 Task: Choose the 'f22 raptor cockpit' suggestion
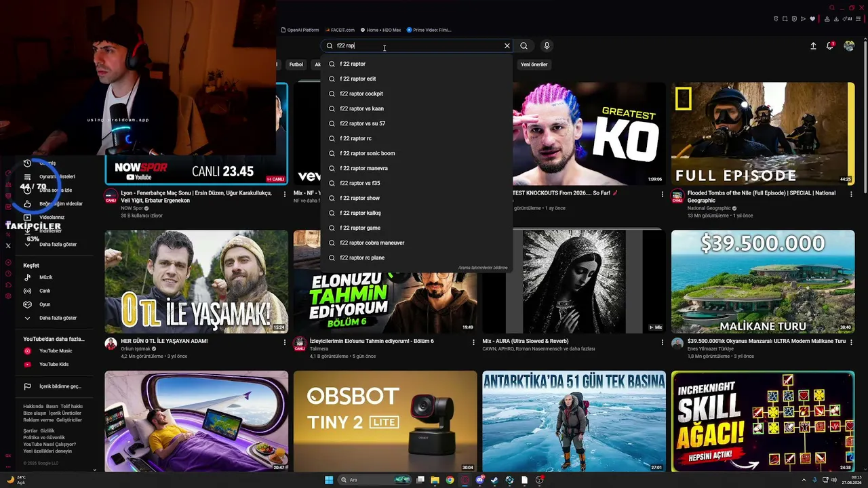click(x=416, y=94)
